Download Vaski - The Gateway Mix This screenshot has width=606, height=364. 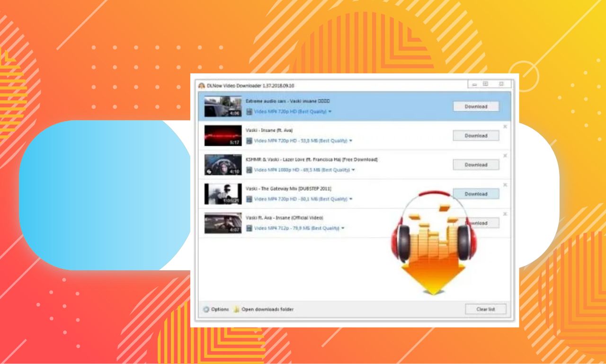476,194
